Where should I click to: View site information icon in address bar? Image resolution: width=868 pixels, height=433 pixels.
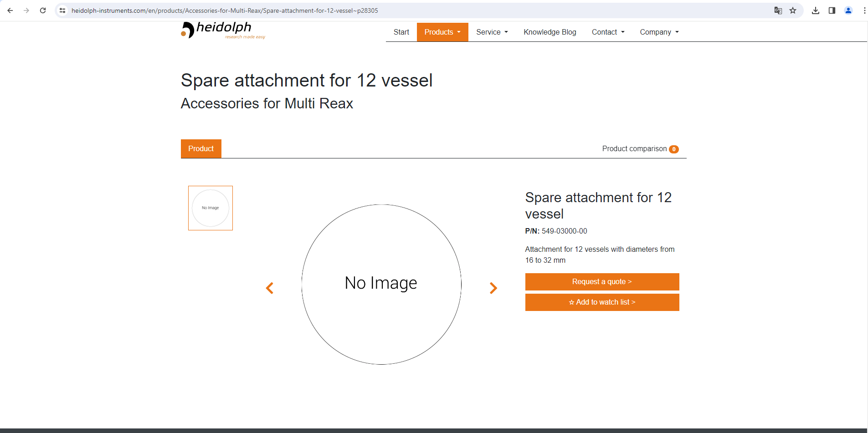tap(62, 10)
